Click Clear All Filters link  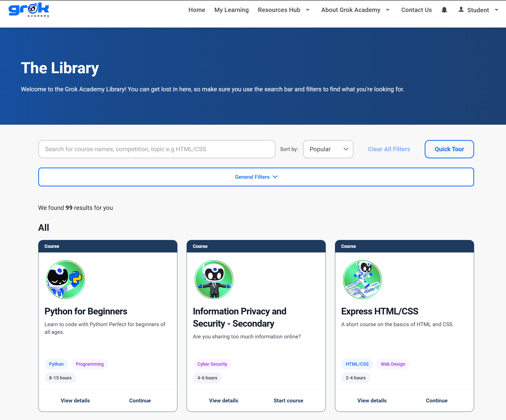pyautogui.click(x=389, y=149)
